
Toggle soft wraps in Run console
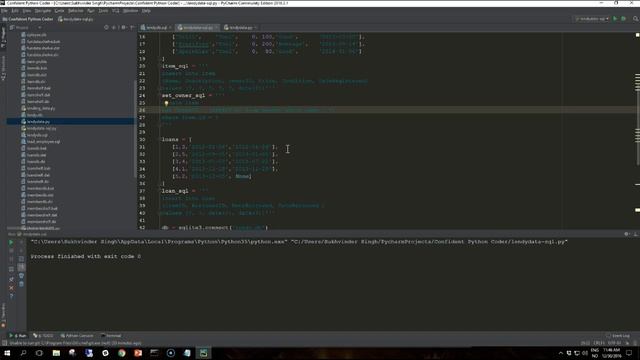[21, 259]
